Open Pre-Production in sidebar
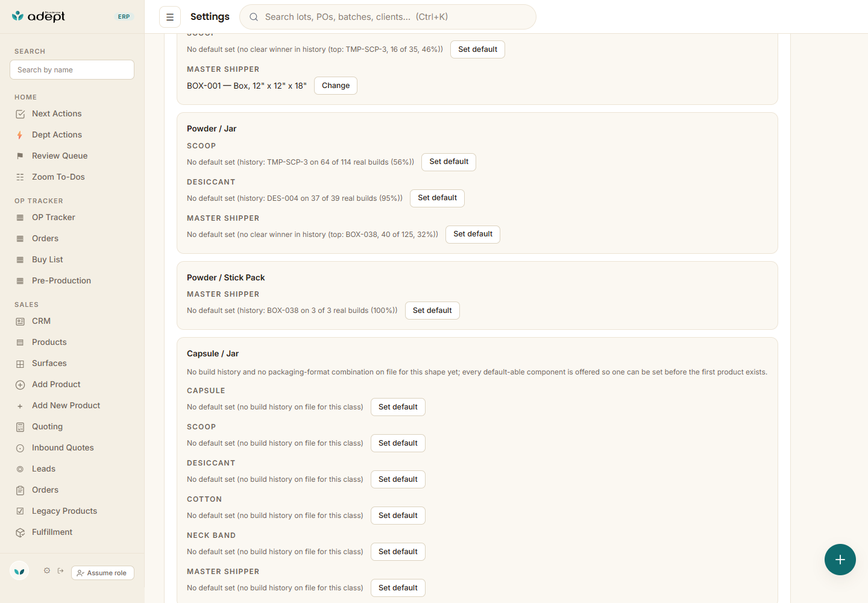This screenshot has height=603, width=868. click(72, 280)
